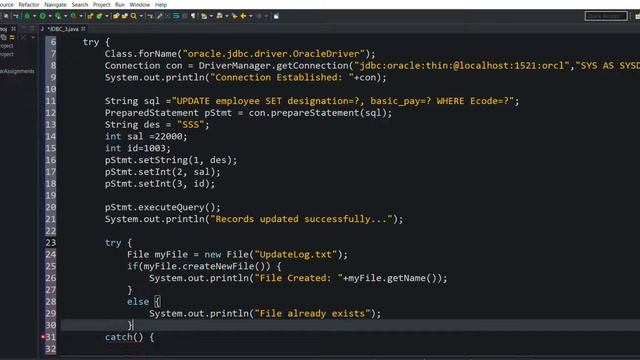Open the Project menu
This screenshot has height=360, width=640.
click(x=101, y=4)
